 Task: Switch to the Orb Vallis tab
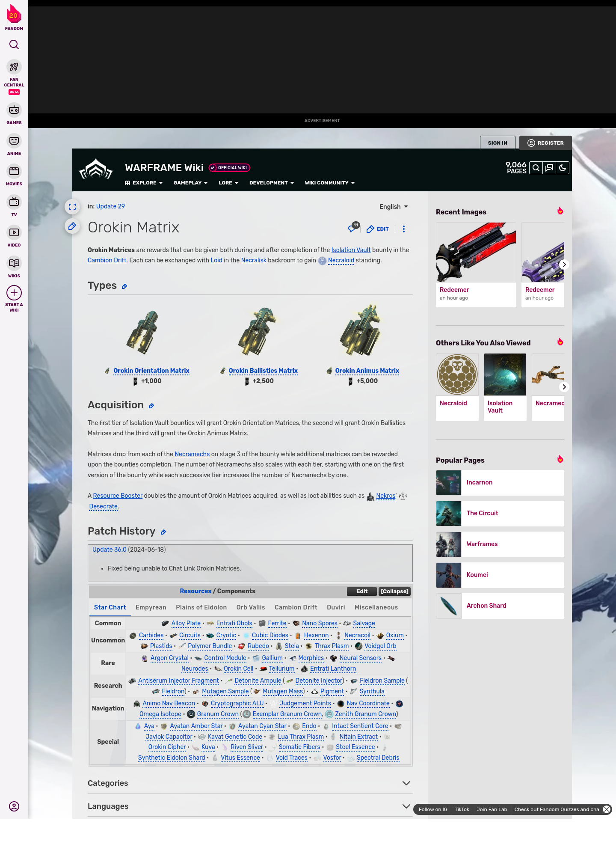click(251, 607)
